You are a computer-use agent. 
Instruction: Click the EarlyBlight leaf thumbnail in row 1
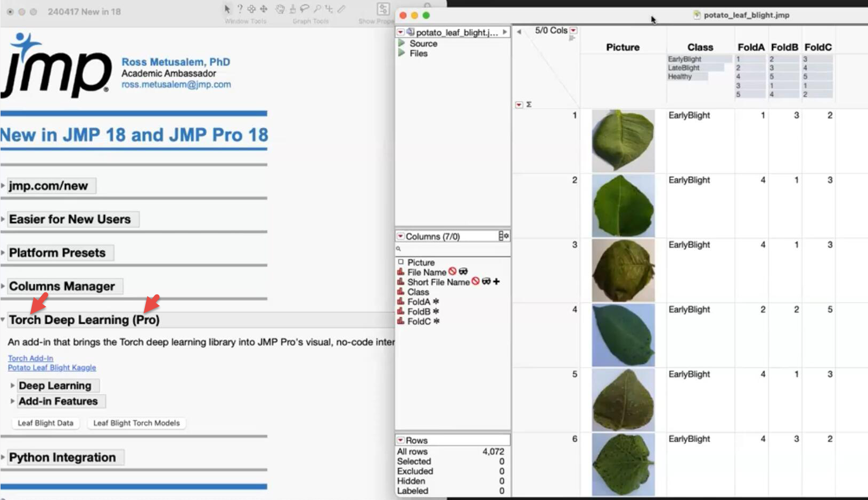tap(623, 140)
